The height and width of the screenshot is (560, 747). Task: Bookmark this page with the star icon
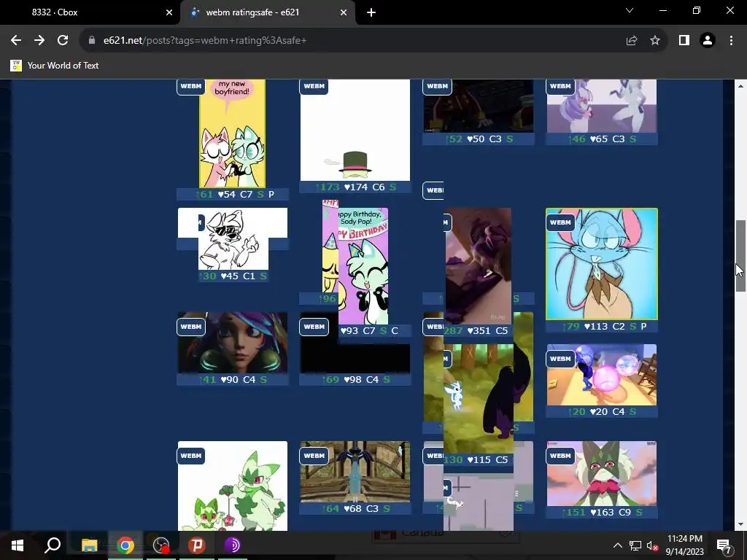655,41
